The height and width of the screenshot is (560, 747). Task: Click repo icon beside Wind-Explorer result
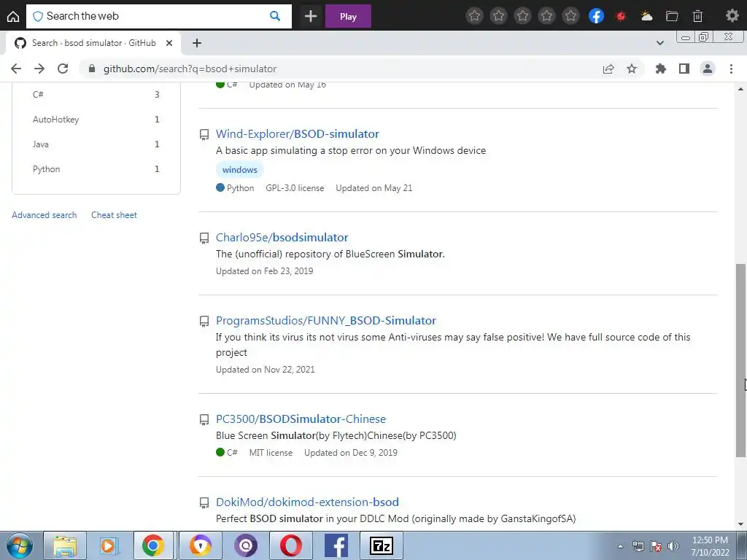click(204, 135)
